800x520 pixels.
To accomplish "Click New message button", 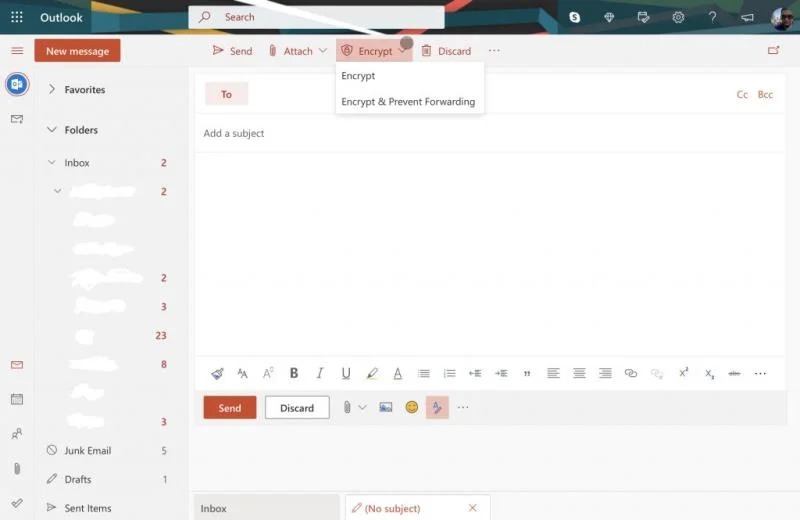I will coord(78,51).
